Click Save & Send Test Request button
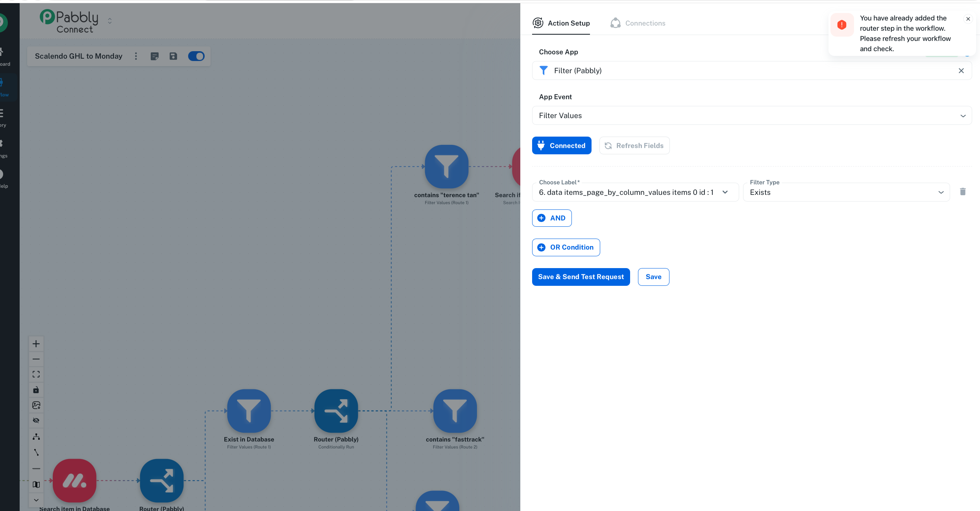The image size is (980, 511). pos(581,277)
